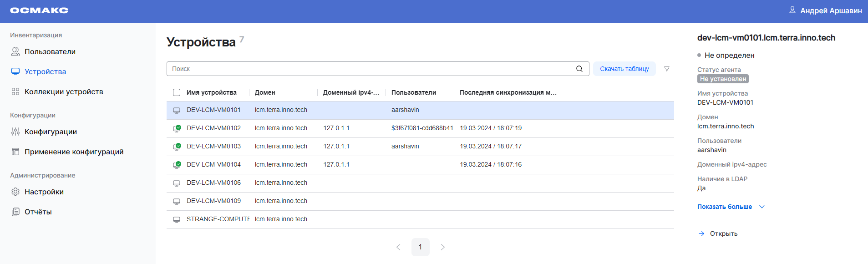Viewport: 868px width, 264px height.
Task: Click the user profile icon in header
Action: pos(792,10)
